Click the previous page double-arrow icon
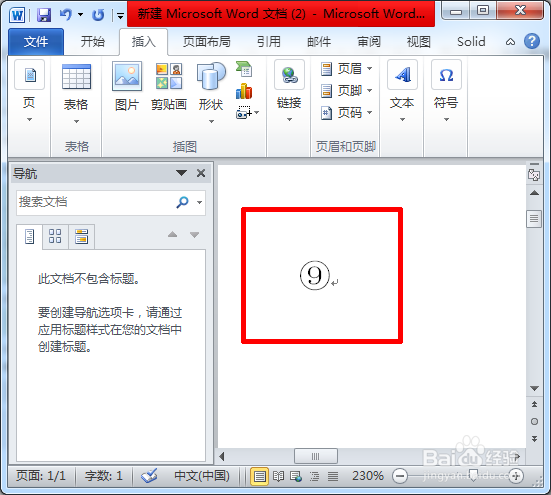Screen dimensions: 551x495 (534, 404)
